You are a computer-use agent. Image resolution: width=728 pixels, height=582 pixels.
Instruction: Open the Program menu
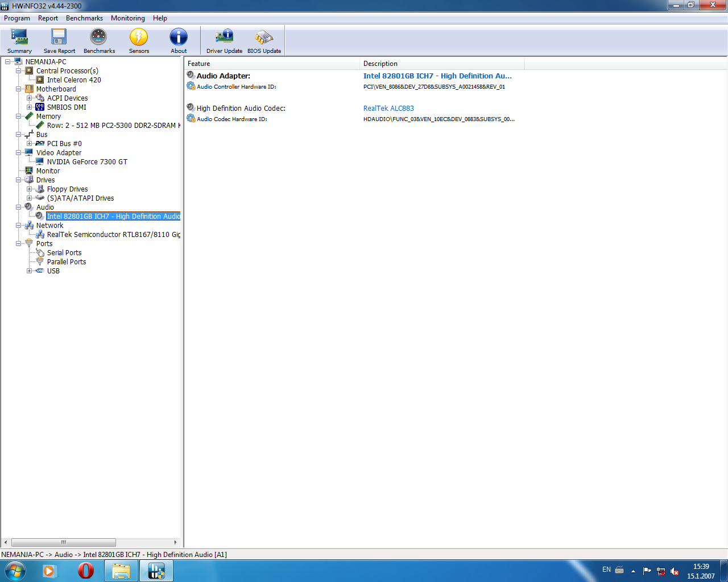(x=17, y=18)
